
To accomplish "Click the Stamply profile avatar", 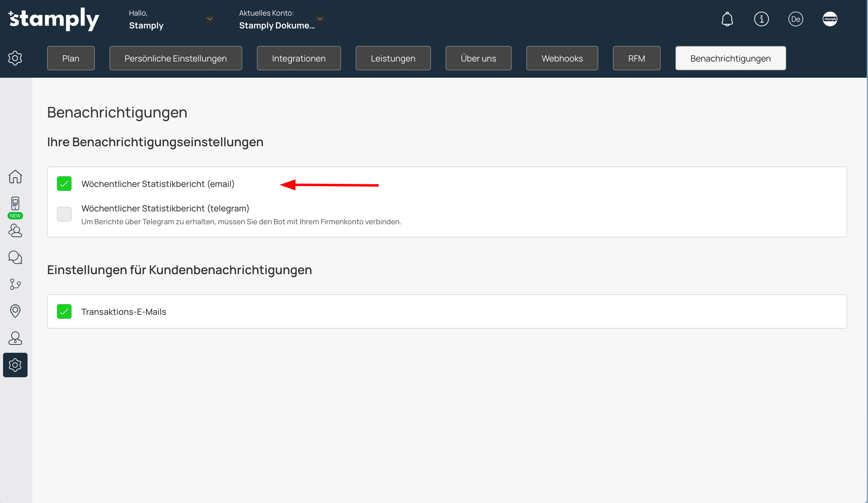I will pyautogui.click(x=830, y=19).
